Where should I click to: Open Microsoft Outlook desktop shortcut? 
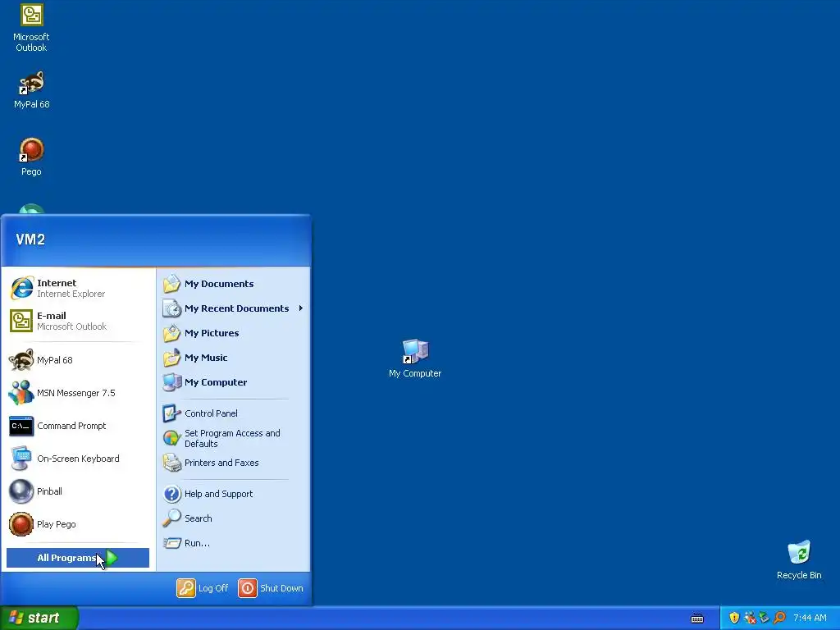[x=31, y=28]
